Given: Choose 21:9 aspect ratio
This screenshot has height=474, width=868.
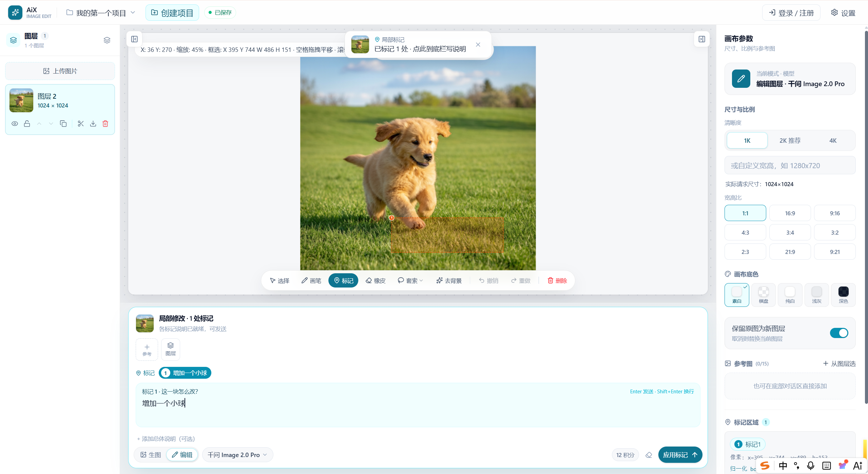Looking at the screenshot, I should click(x=790, y=252).
